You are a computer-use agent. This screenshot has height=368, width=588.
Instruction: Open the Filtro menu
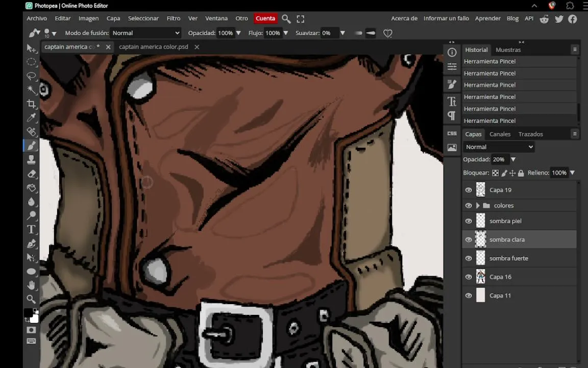[x=173, y=18]
